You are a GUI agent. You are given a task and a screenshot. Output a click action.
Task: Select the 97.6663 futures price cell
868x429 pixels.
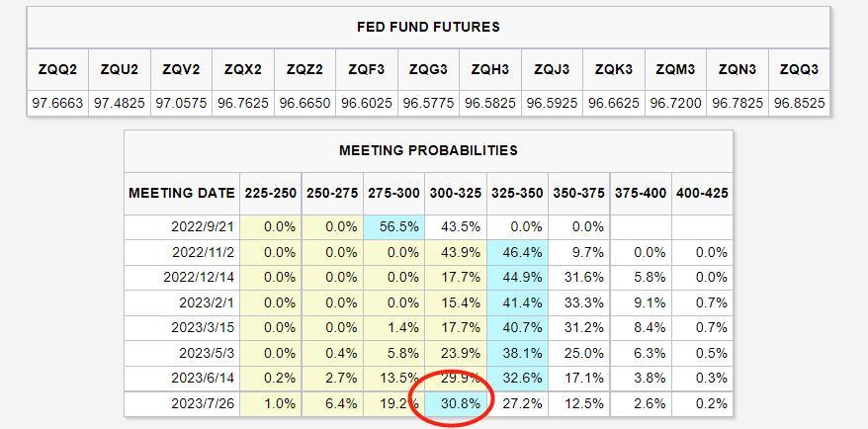57,103
